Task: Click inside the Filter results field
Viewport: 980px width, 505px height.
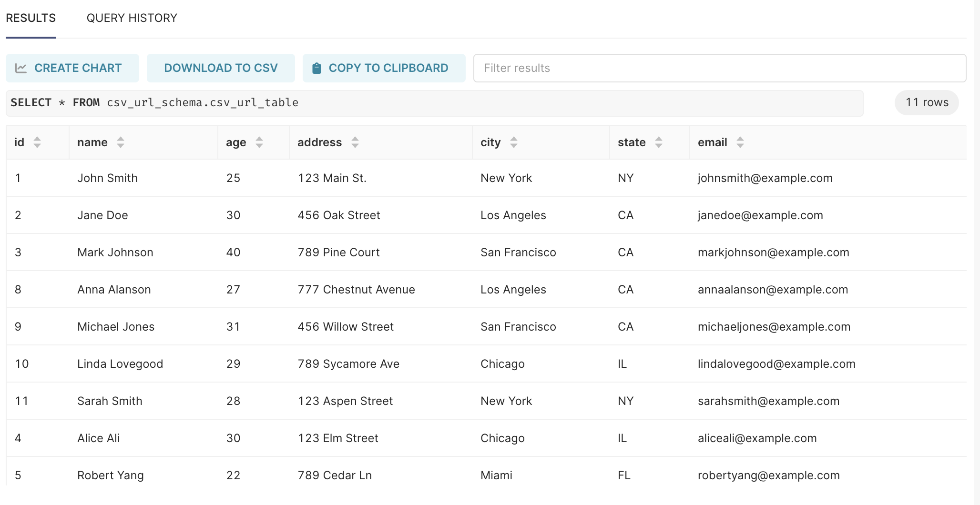Action: click(x=719, y=68)
